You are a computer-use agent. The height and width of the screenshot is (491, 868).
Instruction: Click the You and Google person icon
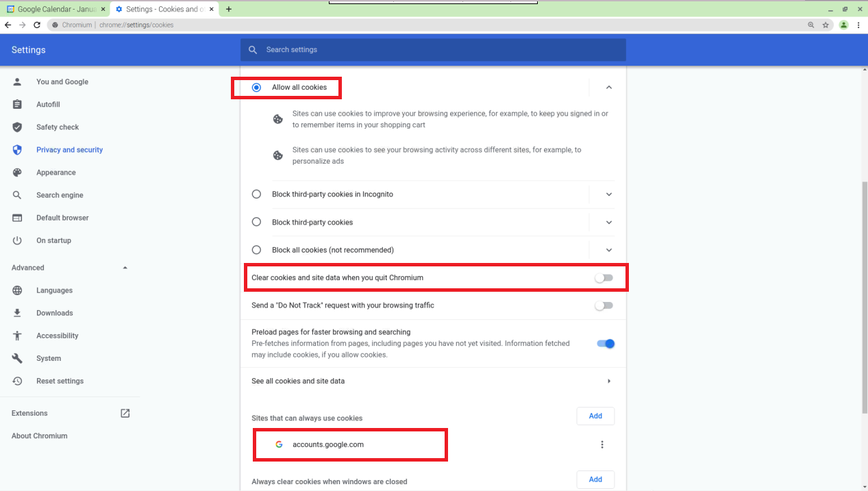click(18, 81)
